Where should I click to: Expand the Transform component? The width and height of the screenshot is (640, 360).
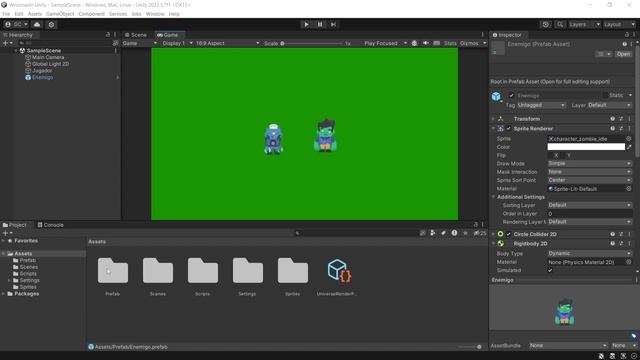[493, 119]
